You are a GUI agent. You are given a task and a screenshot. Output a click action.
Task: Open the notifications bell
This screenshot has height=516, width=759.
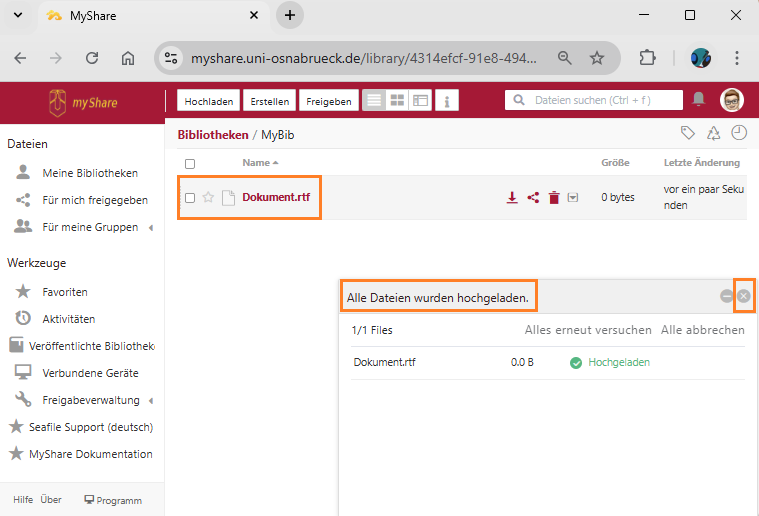click(x=699, y=100)
